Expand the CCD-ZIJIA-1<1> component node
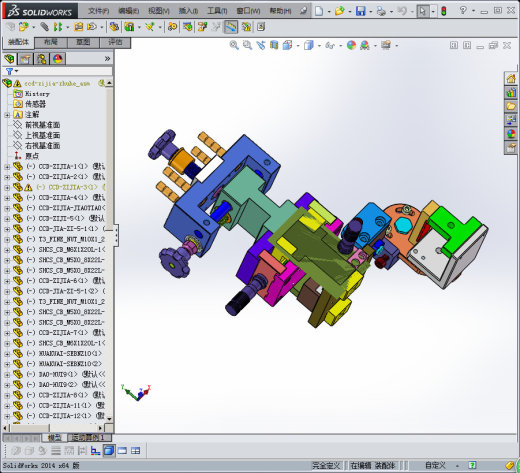This screenshot has width=520, height=473. pyautogui.click(x=7, y=166)
